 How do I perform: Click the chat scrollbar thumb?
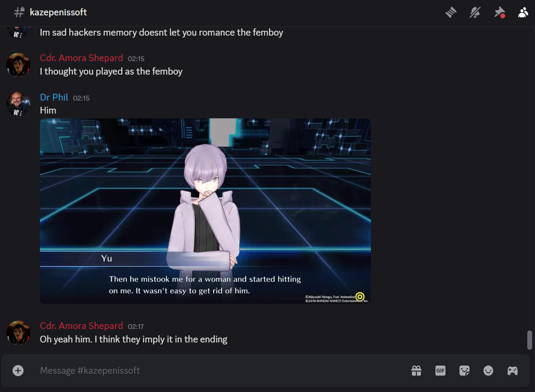click(x=530, y=340)
